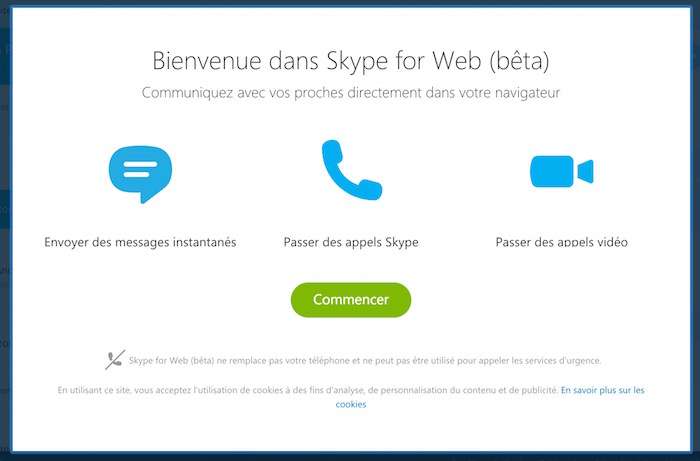Click the blue chat bubble messaging icon
Image resolution: width=700 pixels, height=461 pixels.
point(141,173)
